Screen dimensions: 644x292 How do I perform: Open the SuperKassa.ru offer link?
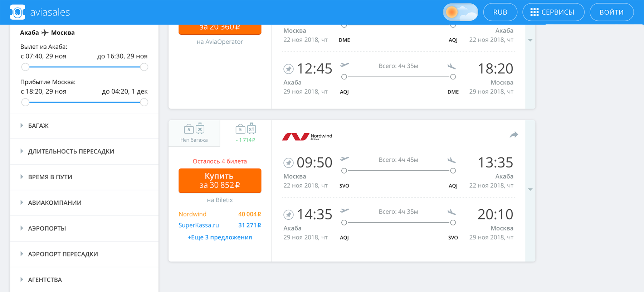[x=199, y=225]
